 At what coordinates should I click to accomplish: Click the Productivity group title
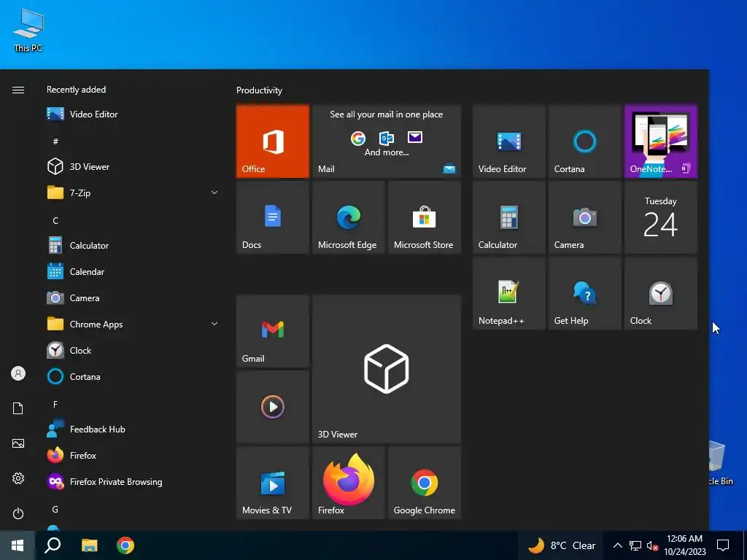pyautogui.click(x=259, y=90)
